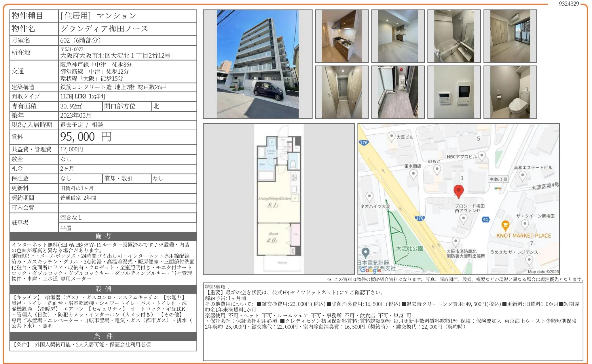Click the ネオハイツ大淀 map marker
Viewport: 592px width, 364px height.
tap(369, 197)
